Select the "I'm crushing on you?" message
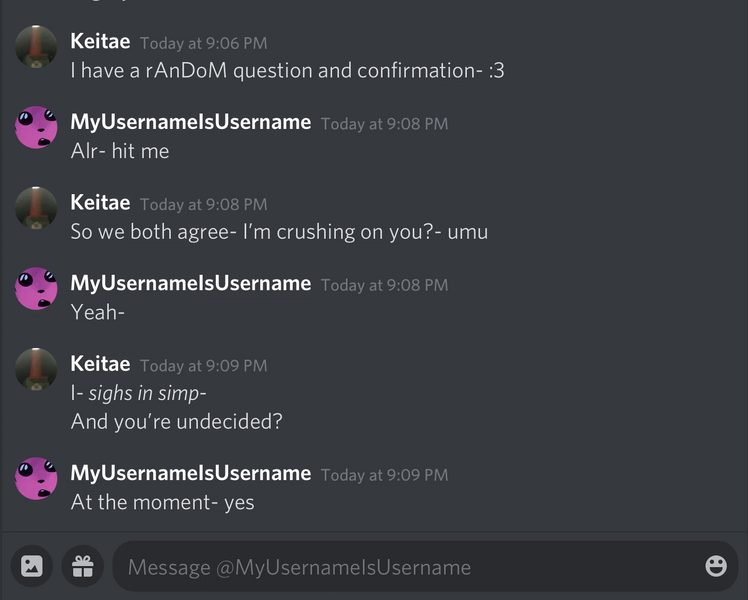This screenshot has height=600, width=748. coord(279,232)
